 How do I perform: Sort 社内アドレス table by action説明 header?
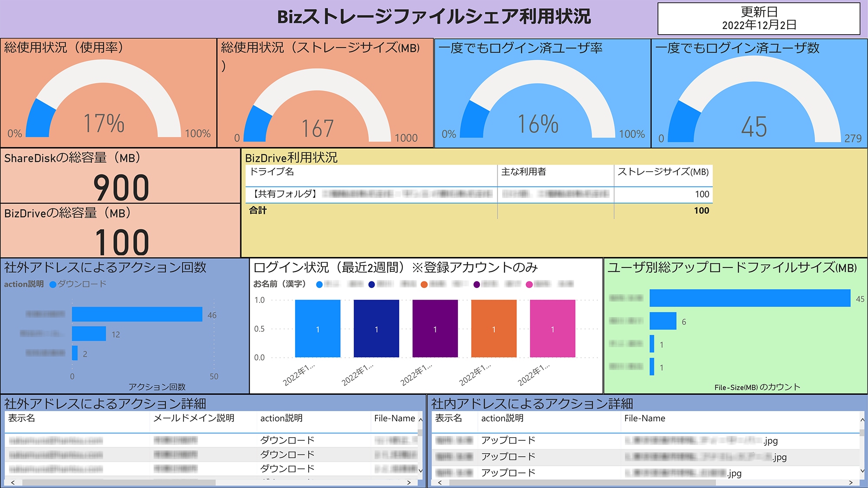point(502,418)
